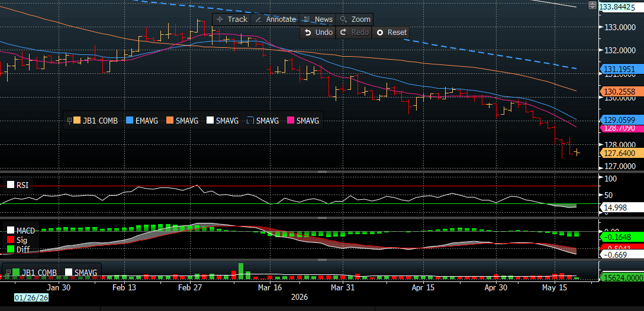This screenshot has width=644, height=311.
Task: Click the 132.0000 price axis label
Action: tap(619, 50)
